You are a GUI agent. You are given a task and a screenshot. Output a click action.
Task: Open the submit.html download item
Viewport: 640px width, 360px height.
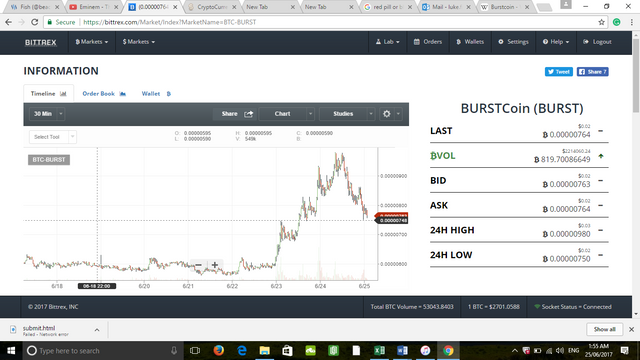pos(47,330)
